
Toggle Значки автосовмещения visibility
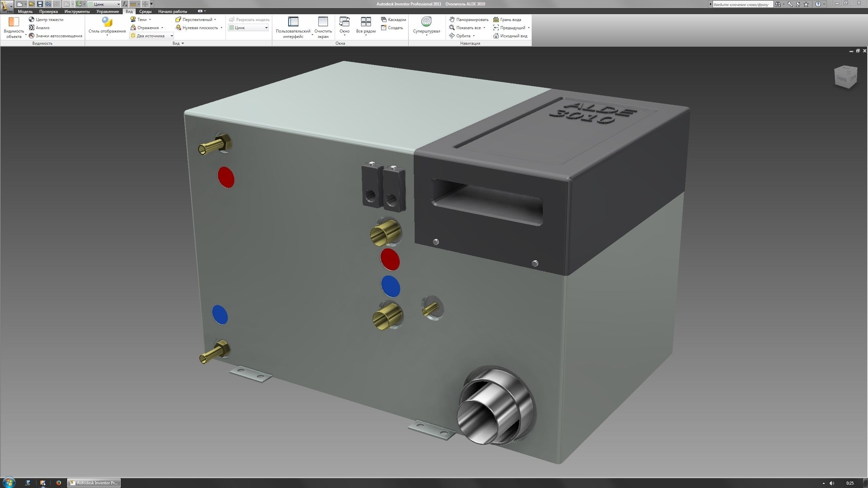(x=32, y=36)
